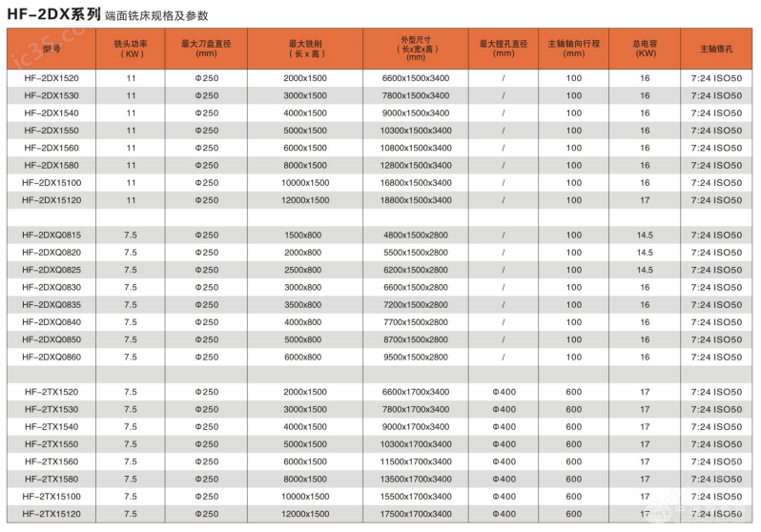
Task: Click dimension value 6600x1700x3400
Action: (416, 392)
